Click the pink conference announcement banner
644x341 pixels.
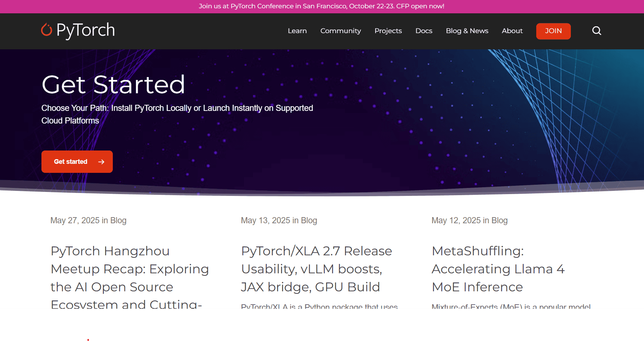[x=322, y=6]
